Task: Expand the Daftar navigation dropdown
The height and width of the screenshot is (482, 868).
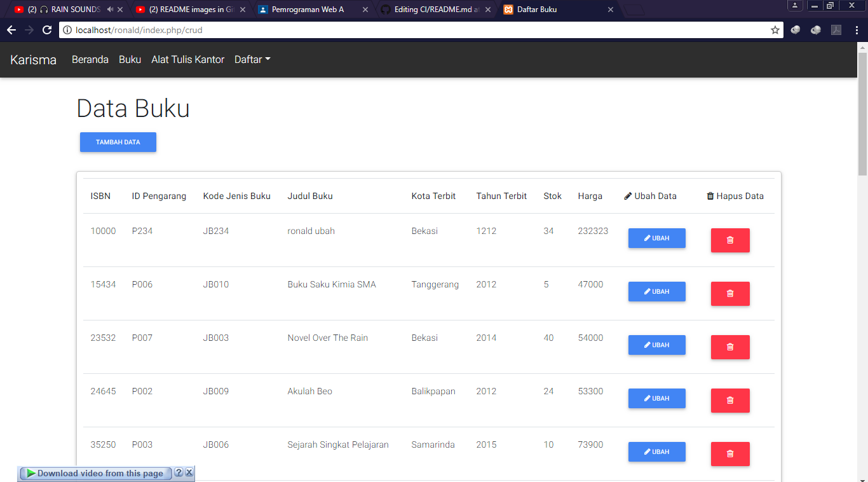Action: pos(252,59)
